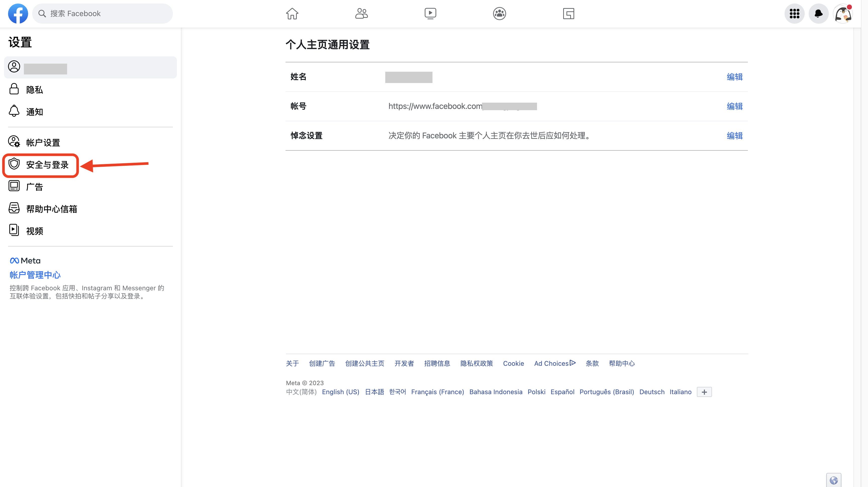Open 帐户管理中心 link

click(x=35, y=275)
